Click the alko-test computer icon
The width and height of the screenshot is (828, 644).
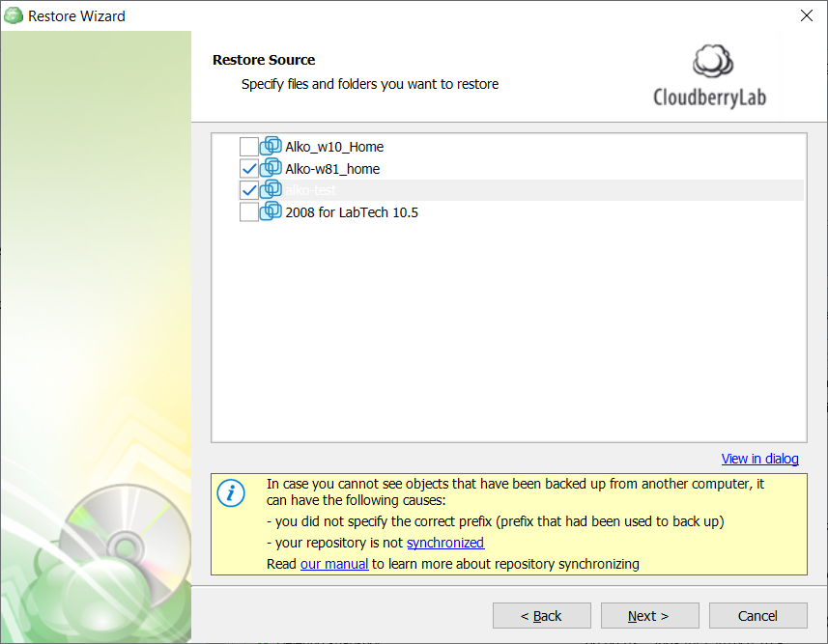[271, 189]
